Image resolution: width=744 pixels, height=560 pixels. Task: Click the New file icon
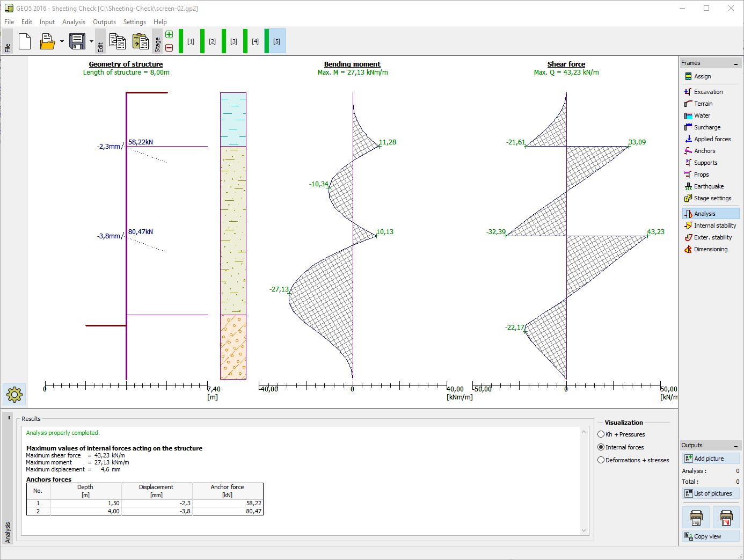pos(25,41)
